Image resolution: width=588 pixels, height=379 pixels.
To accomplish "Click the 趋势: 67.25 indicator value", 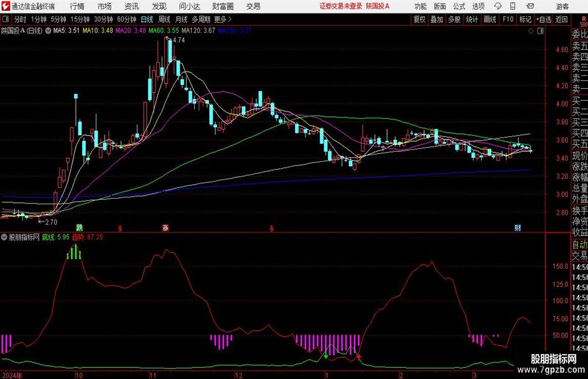I will pos(87,237).
